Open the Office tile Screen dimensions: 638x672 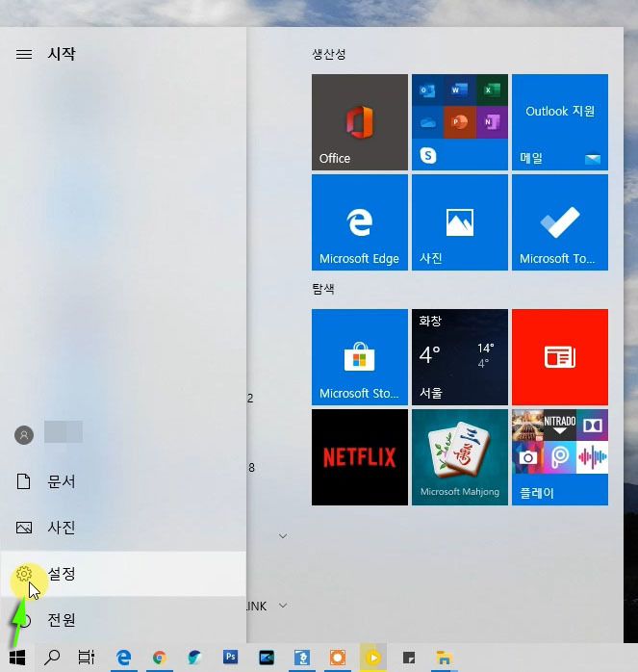pos(360,122)
